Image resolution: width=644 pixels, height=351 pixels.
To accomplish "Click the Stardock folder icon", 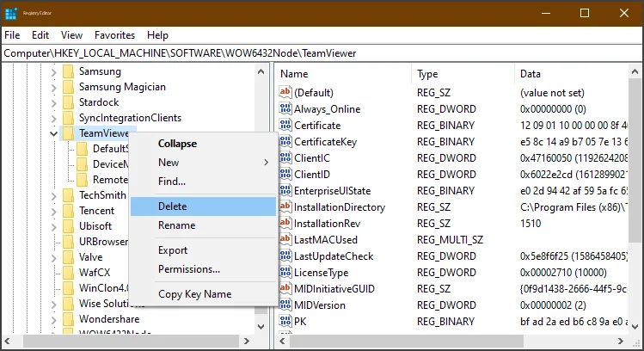I will pyautogui.click(x=68, y=102).
